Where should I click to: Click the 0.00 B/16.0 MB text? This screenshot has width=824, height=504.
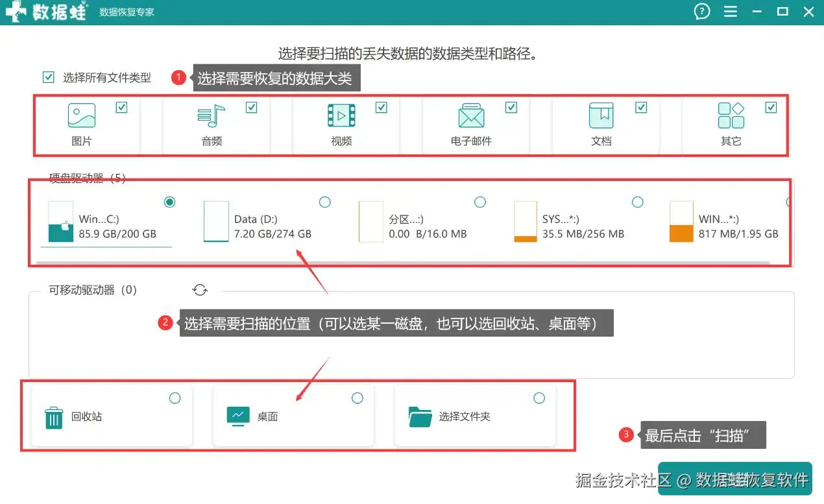pos(428,234)
